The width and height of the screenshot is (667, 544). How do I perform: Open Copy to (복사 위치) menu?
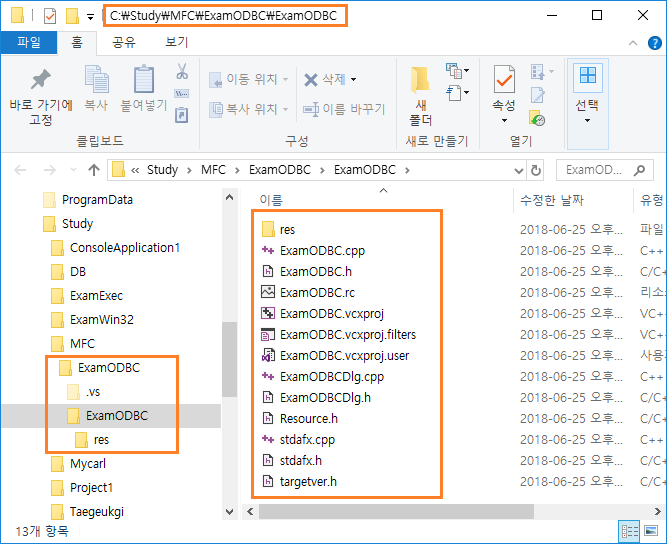pos(248,109)
